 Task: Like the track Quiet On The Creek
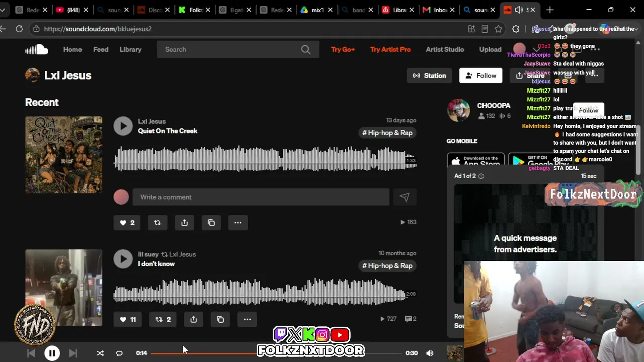127,223
